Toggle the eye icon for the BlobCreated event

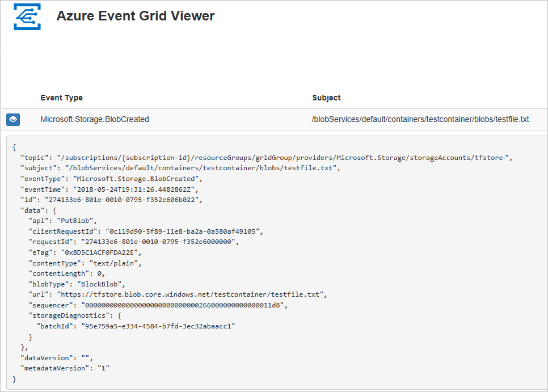pyautogui.click(x=12, y=119)
